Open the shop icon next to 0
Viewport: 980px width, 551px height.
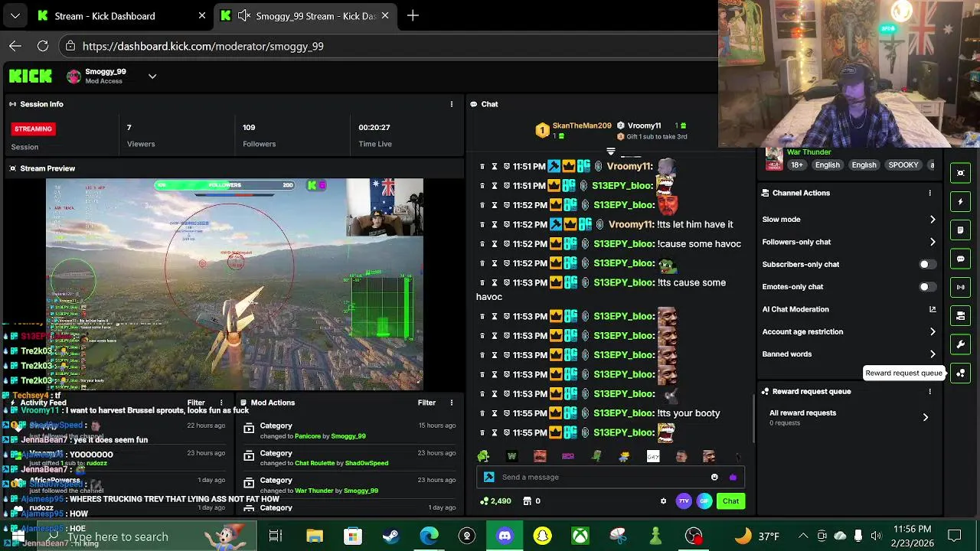point(527,501)
